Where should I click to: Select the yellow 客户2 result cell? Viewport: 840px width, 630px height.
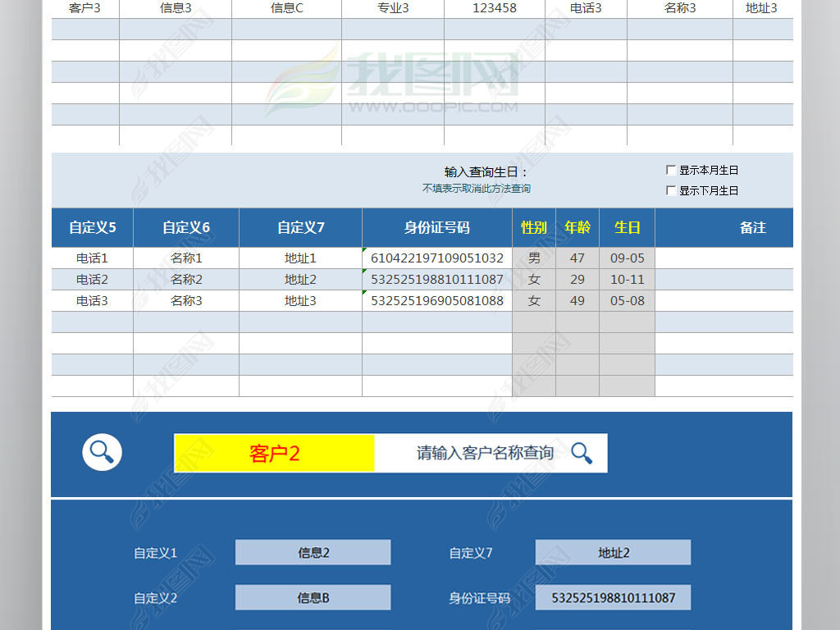click(273, 452)
